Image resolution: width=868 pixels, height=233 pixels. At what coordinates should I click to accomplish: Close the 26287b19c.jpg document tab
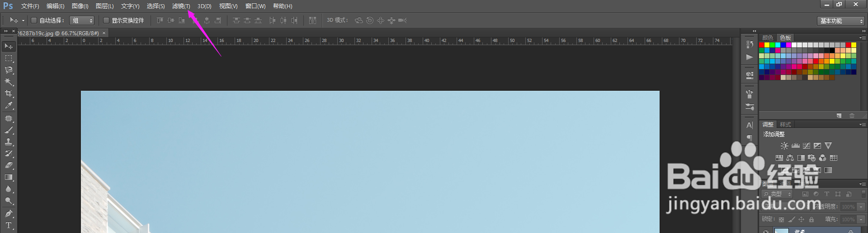[104, 33]
